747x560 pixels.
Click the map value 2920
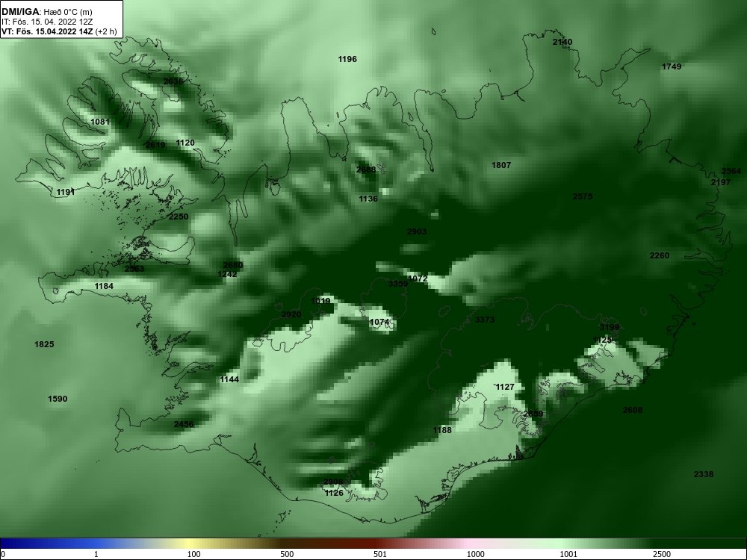click(291, 314)
